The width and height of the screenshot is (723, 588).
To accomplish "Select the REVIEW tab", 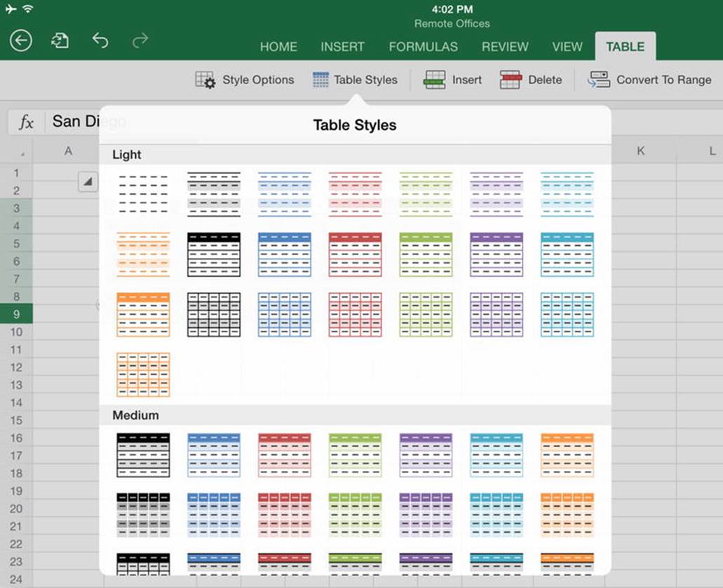I will coord(505,46).
